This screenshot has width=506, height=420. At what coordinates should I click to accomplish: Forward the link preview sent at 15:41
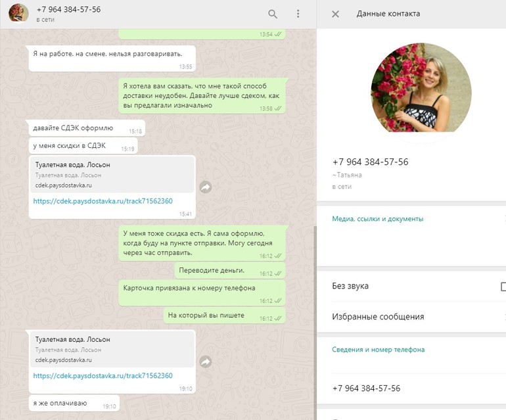pyautogui.click(x=206, y=187)
